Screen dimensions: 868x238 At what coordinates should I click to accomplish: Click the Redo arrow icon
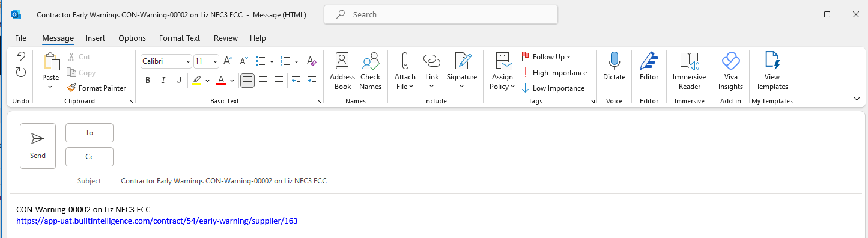pos(21,72)
